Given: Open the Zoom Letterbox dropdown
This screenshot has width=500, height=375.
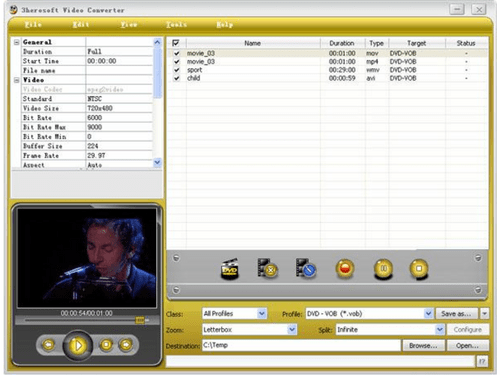Looking at the screenshot, I should click(x=292, y=330).
